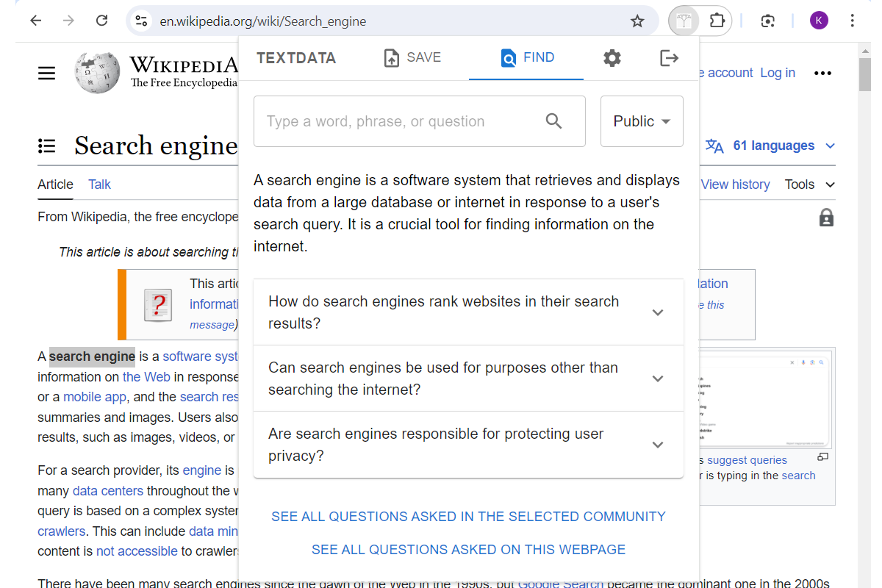Image resolution: width=882 pixels, height=588 pixels.
Task: Click the word, phrase, or question input field
Action: click(397, 121)
